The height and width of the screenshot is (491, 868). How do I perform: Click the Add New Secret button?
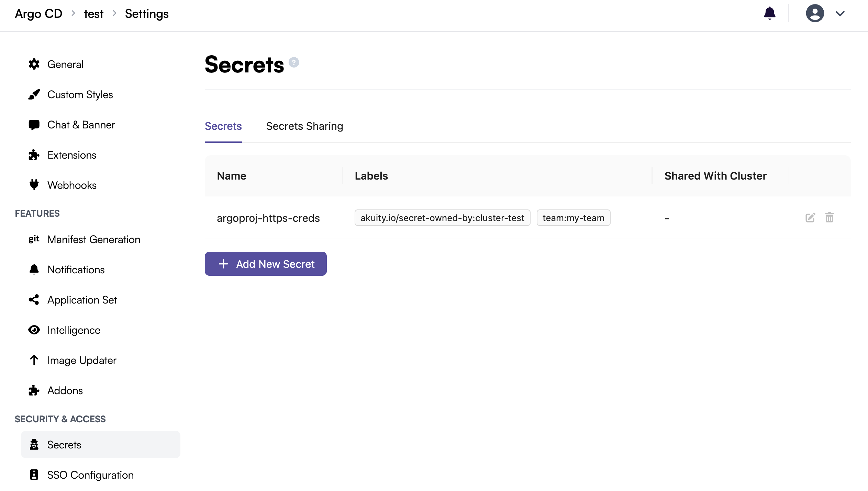pyautogui.click(x=265, y=264)
